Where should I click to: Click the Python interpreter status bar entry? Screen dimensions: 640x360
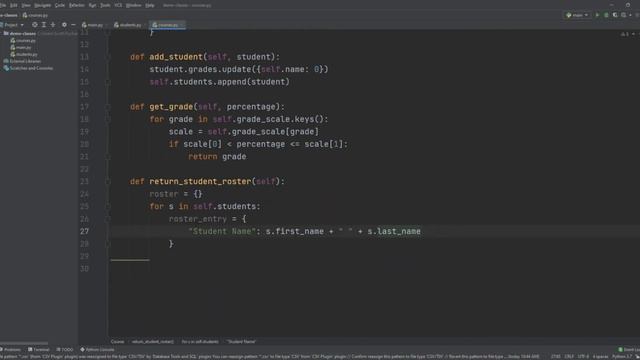pos(622,356)
